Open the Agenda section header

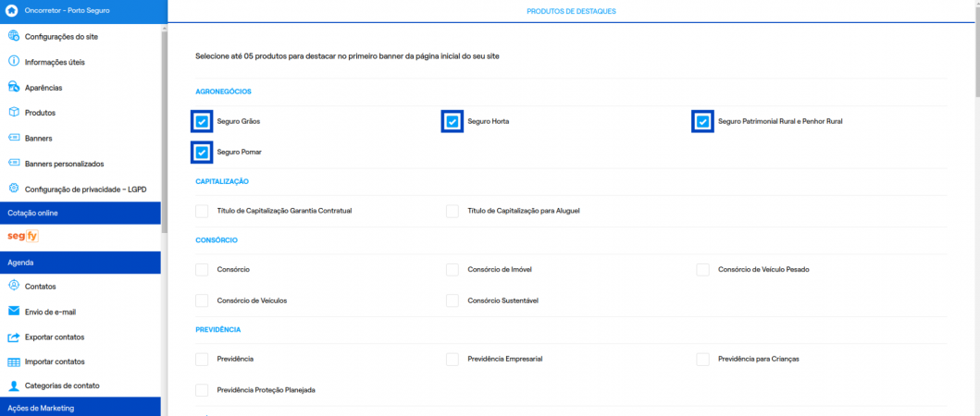click(80, 263)
